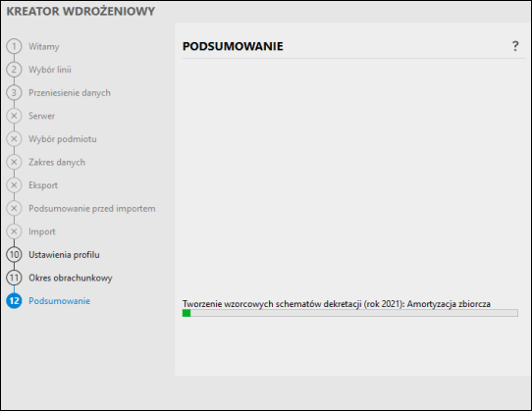Click the X circle icon next to Zakres danych
This screenshot has width=532, height=411.
[14, 162]
